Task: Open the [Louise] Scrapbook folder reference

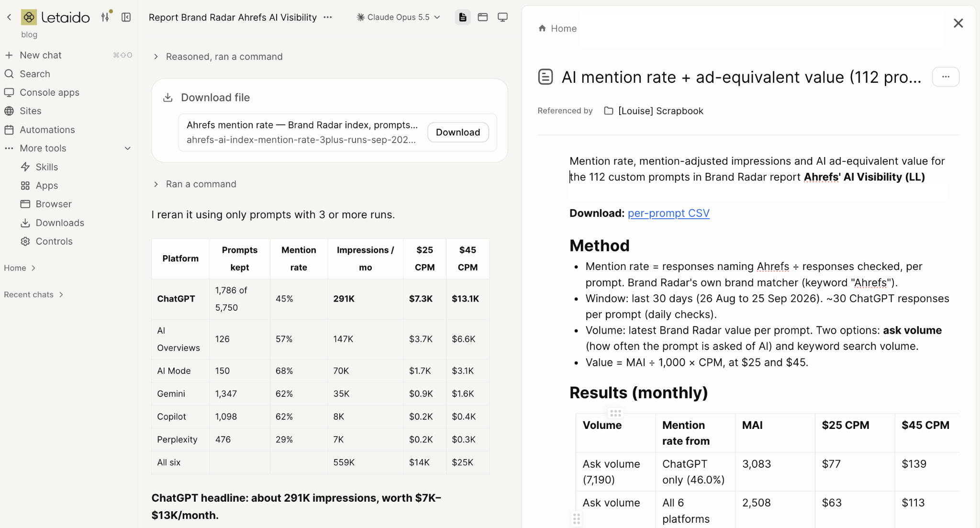Action: point(654,111)
